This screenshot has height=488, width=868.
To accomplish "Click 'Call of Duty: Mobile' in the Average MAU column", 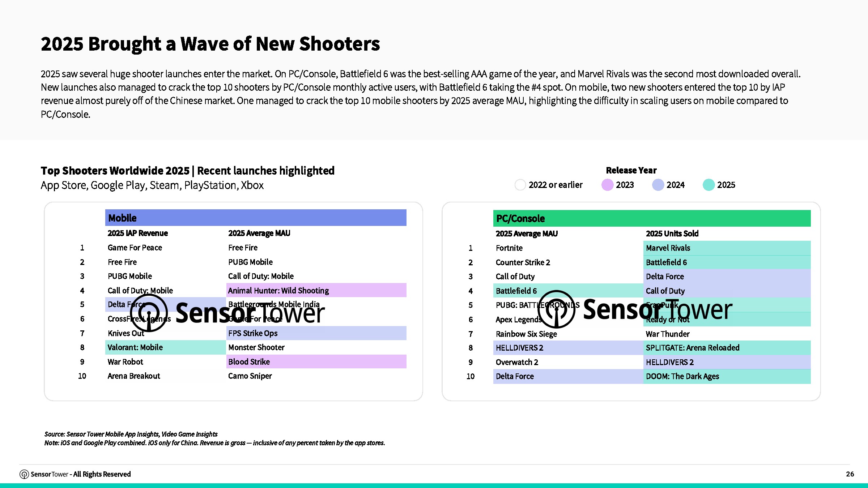I will (x=261, y=276).
